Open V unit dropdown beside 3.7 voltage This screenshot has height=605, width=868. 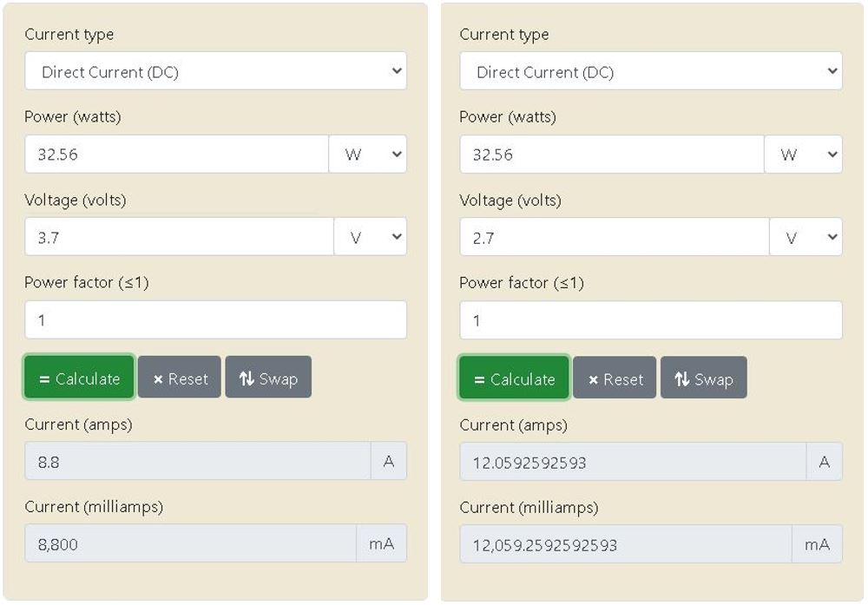(x=371, y=237)
